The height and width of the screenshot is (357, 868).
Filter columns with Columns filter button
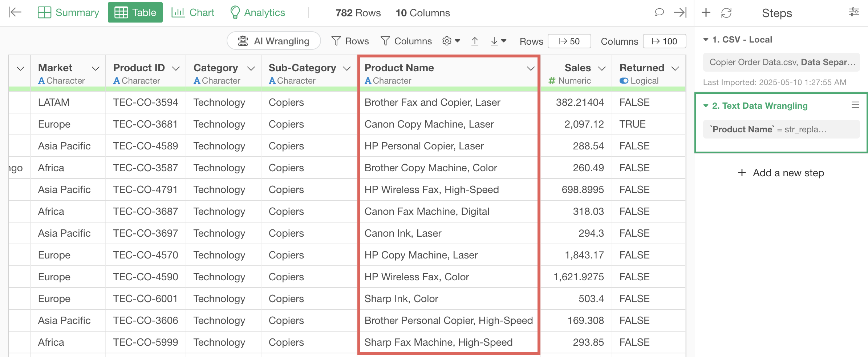point(406,41)
